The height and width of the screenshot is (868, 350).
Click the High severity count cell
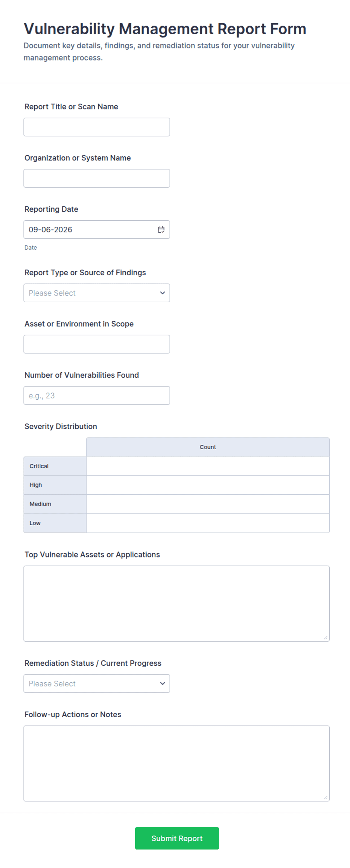(208, 485)
